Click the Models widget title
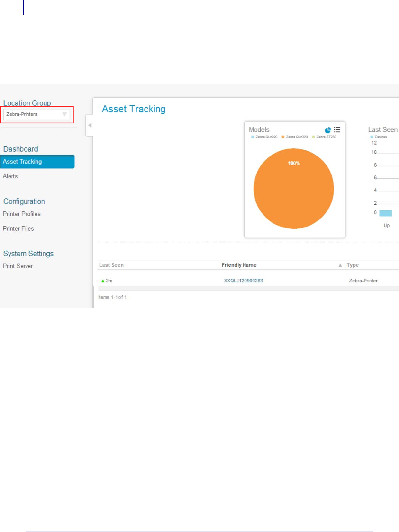The image size is (399, 532). click(x=259, y=130)
